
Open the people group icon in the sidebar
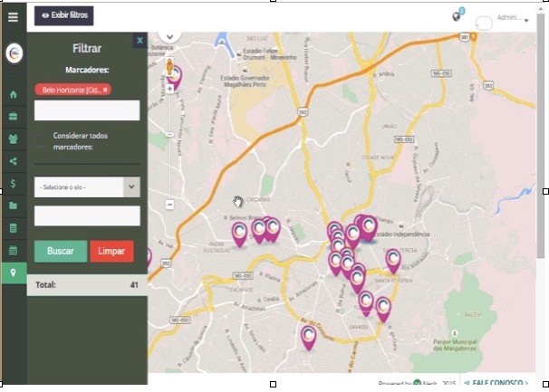tap(13, 139)
